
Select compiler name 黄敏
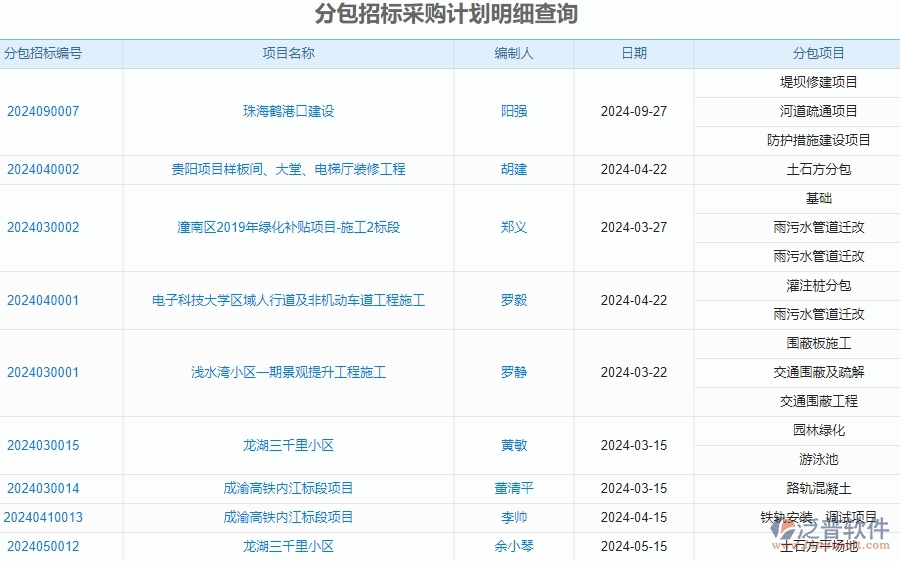pyautogui.click(x=514, y=445)
